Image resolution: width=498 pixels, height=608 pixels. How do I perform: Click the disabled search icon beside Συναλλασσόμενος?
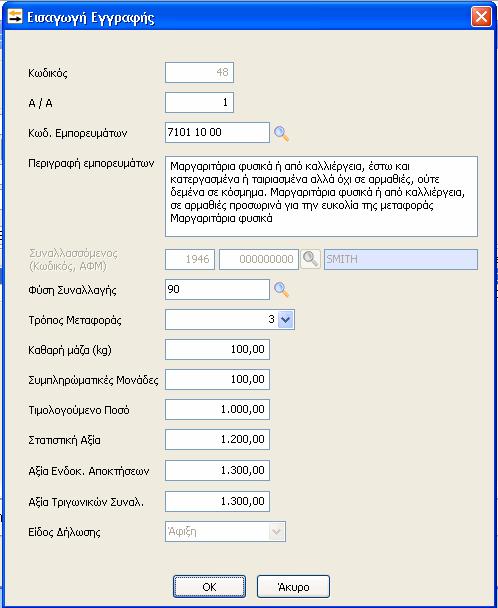tap(310, 259)
